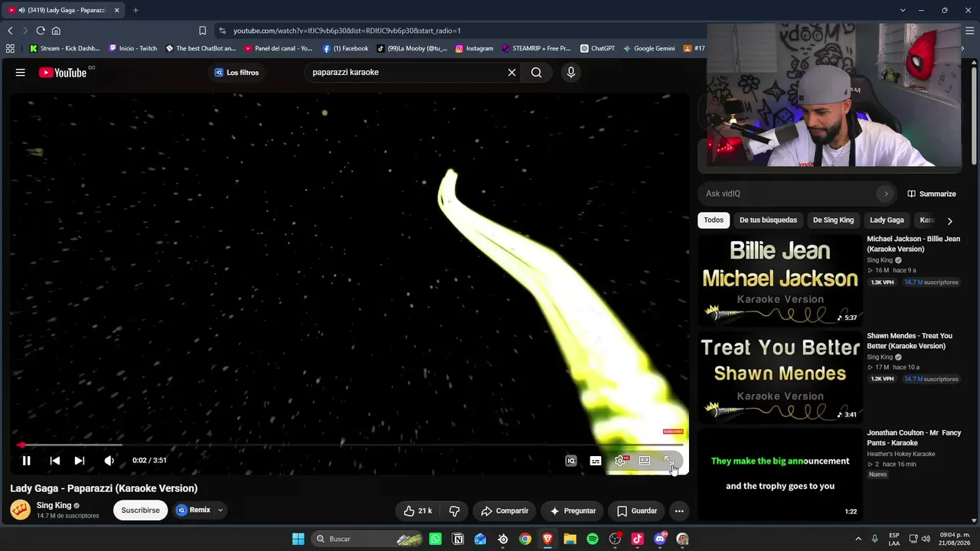980x551 pixels.
Task: Select the De Sing King chip
Action: (x=833, y=220)
